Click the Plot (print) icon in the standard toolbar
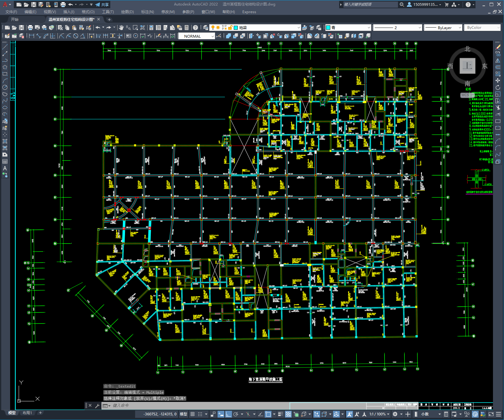Image resolution: width=504 pixels, height=420 pixels. [30, 28]
